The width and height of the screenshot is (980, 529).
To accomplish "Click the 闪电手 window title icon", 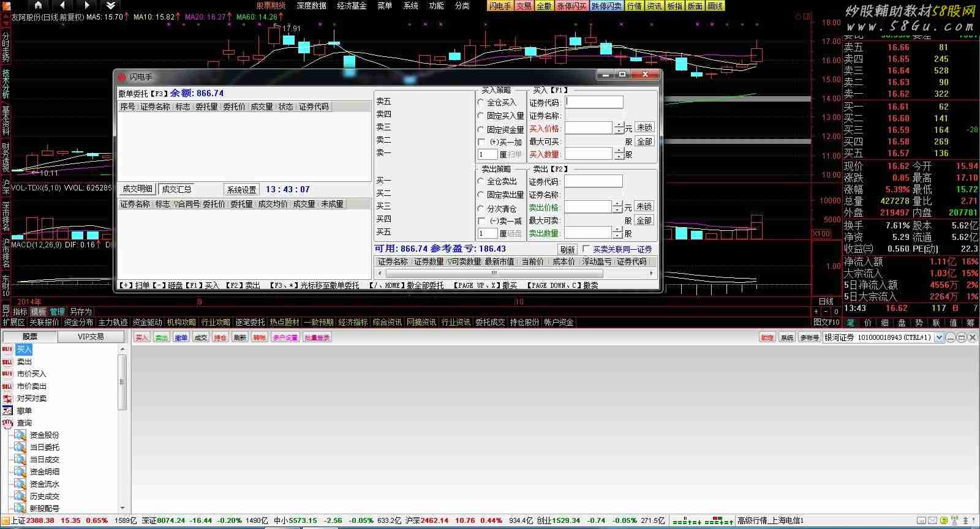I will [121, 77].
